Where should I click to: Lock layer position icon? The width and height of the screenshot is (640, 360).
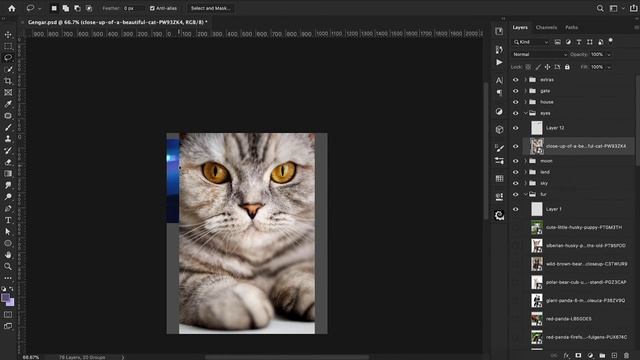[x=547, y=67]
